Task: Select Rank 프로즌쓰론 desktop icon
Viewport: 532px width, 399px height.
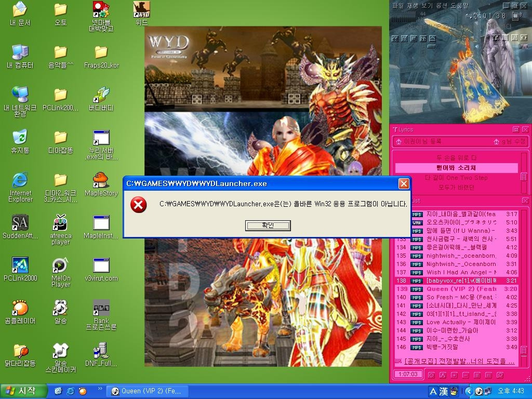Action: [101, 315]
